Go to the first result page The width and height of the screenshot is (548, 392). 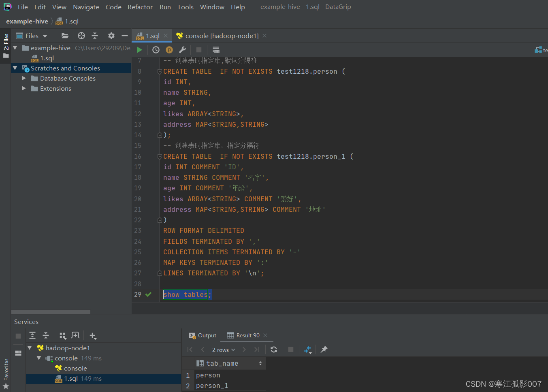(x=190, y=349)
